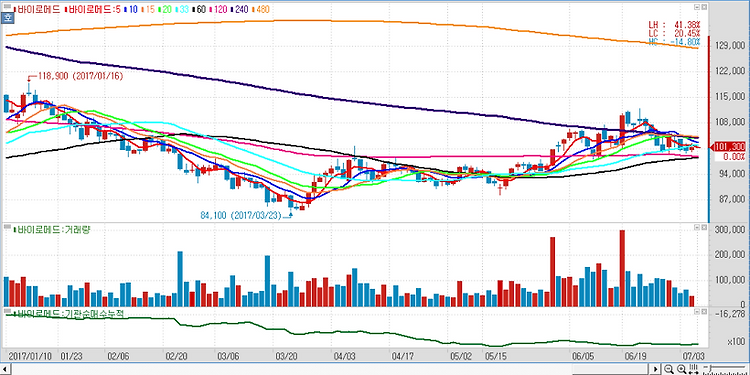
Task: Click the 03/20 date axis label
Action: pyautogui.click(x=286, y=356)
